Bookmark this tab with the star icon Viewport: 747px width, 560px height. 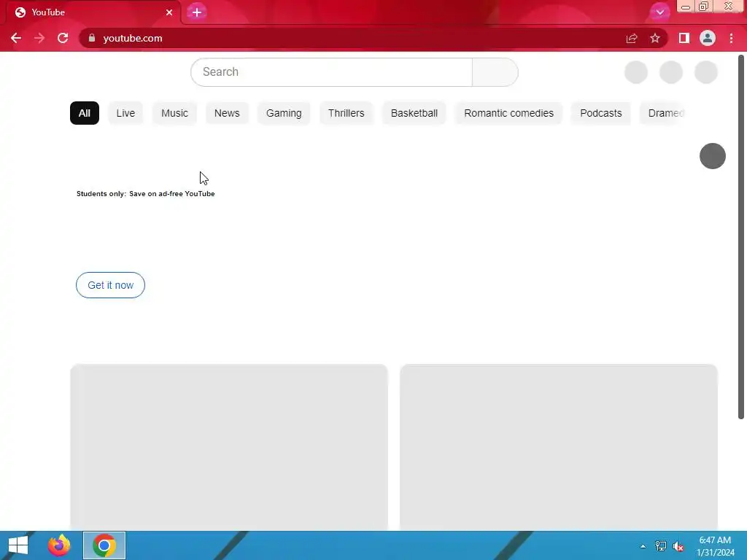click(x=655, y=38)
